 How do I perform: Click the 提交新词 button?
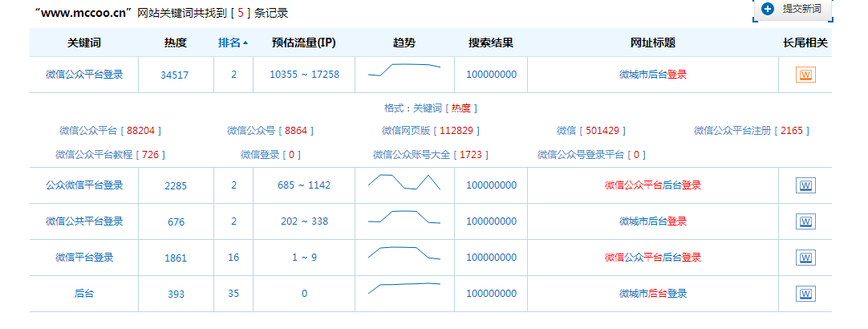pos(793,10)
